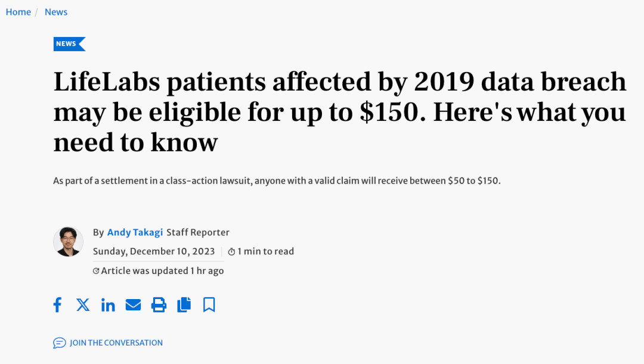This screenshot has height=364, width=644.
Task: Click JOIN THE CONVERSATION
Action: click(116, 343)
